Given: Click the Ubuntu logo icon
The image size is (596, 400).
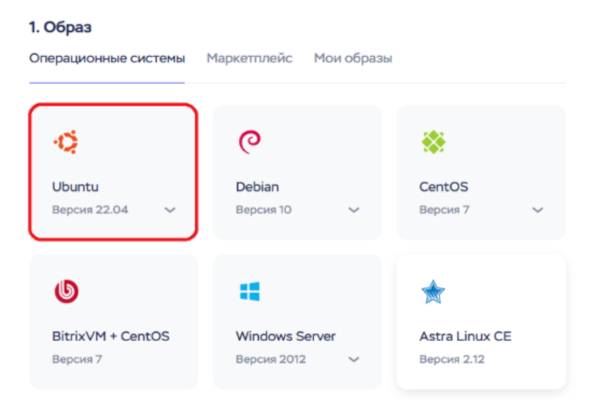Looking at the screenshot, I should pyautogui.click(x=66, y=142).
